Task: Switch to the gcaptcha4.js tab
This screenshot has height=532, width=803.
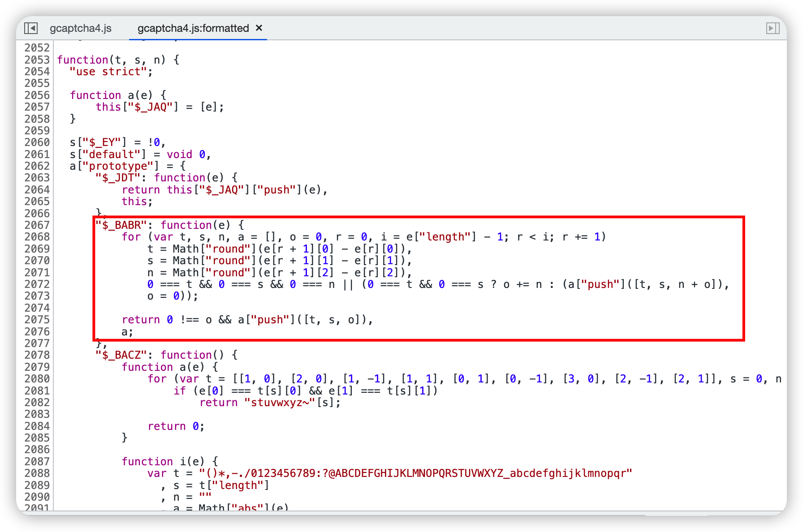Action: point(81,28)
